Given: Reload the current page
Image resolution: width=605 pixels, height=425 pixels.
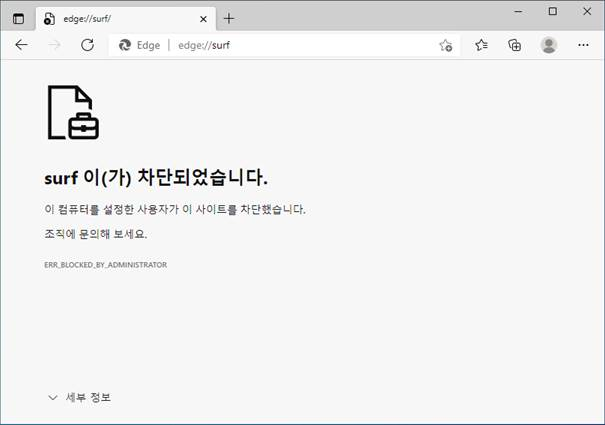Looking at the screenshot, I should point(88,45).
